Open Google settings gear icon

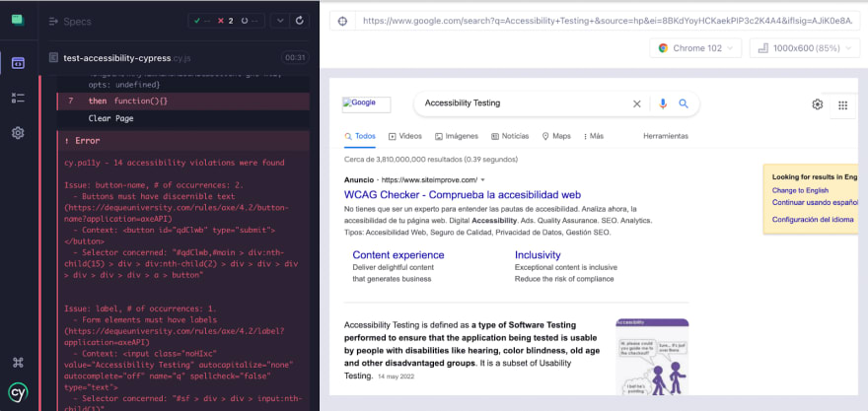point(817,104)
